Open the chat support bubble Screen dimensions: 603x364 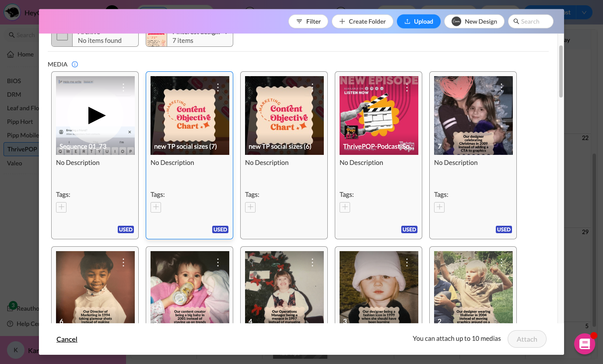(x=585, y=344)
